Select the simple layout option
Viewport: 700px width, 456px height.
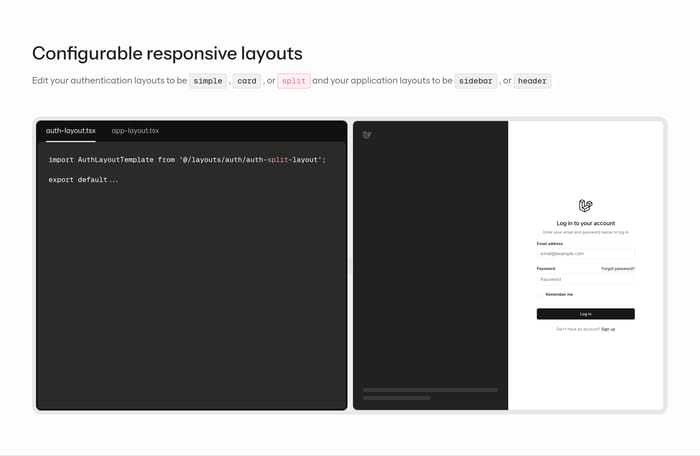point(208,81)
